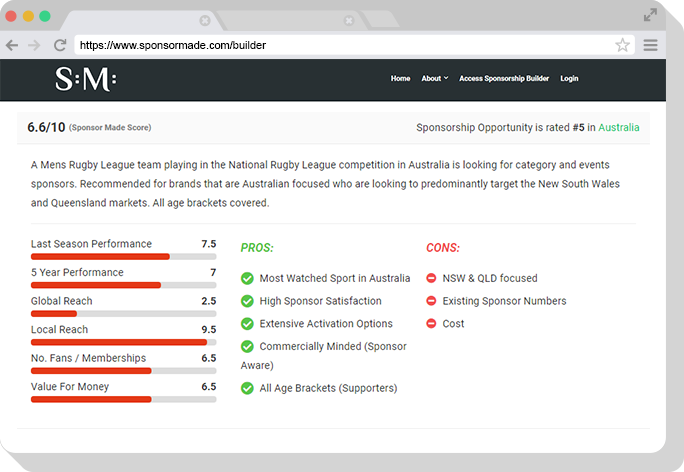The width and height of the screenshot is (684, 472).
Task: Click 'High Sponsor Satisfaction' text
Action: tap(320, 301)
